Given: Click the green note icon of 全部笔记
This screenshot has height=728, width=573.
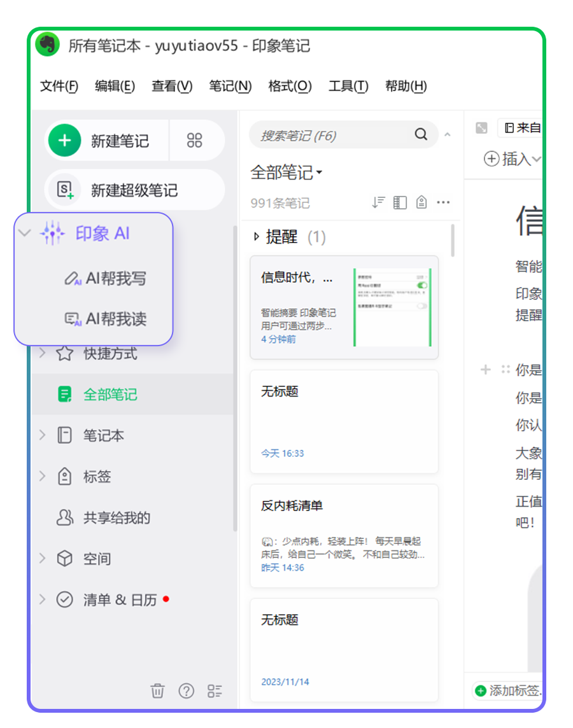Looking at the screenshot, I should point(64,394).
